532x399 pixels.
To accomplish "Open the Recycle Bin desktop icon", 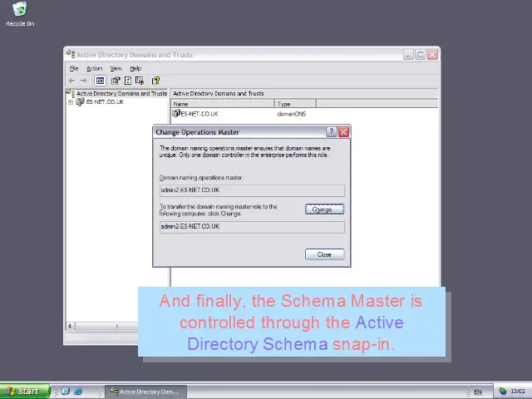I will coord(20,14).
